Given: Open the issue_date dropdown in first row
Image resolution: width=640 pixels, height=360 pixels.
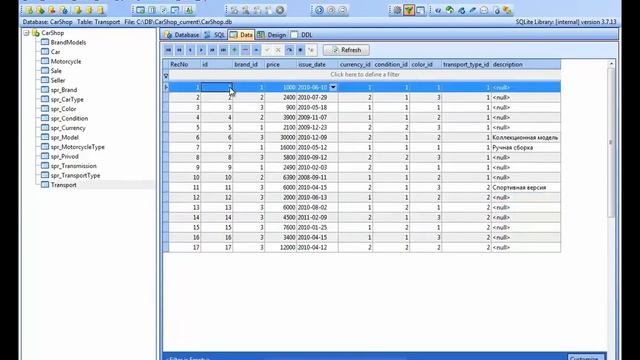Looking at the screenshot, I should [333, 87].
